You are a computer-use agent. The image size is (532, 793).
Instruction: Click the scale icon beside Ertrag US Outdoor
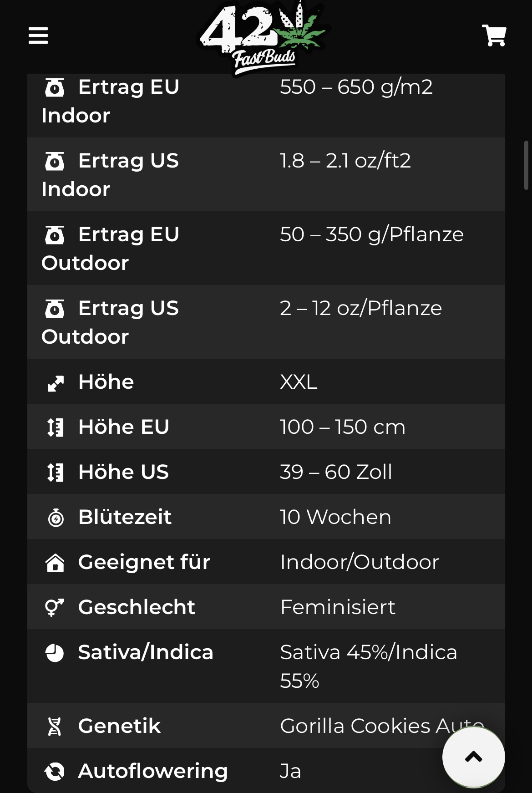(55, 309)
